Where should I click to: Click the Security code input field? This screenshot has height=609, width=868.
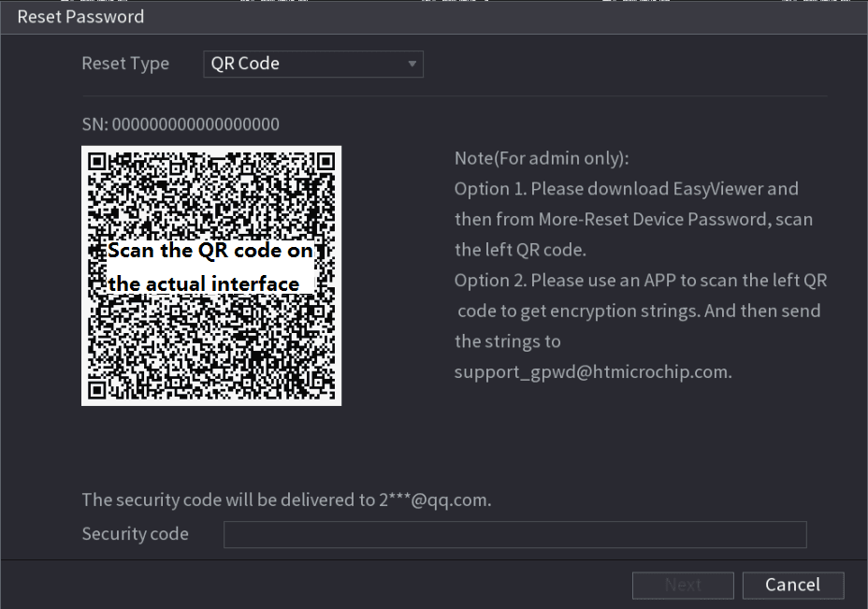coord(514,534)
